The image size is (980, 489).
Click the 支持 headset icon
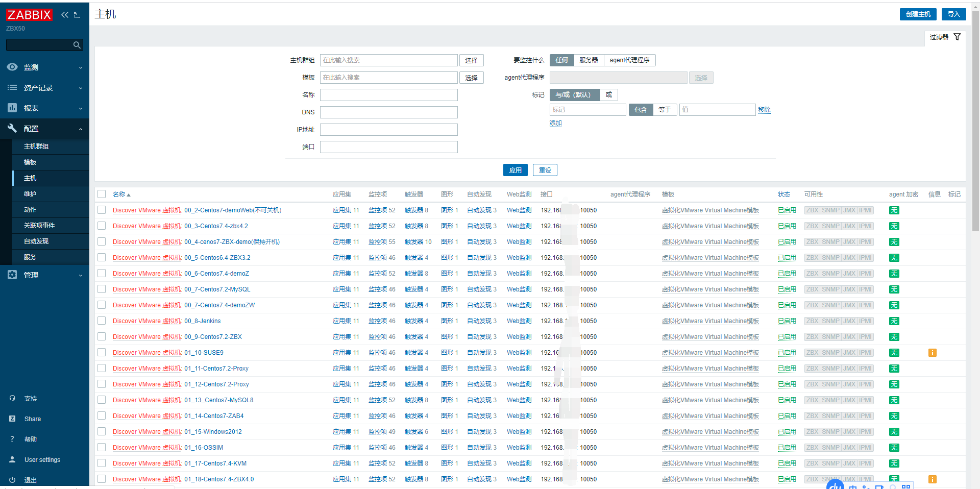12,398
